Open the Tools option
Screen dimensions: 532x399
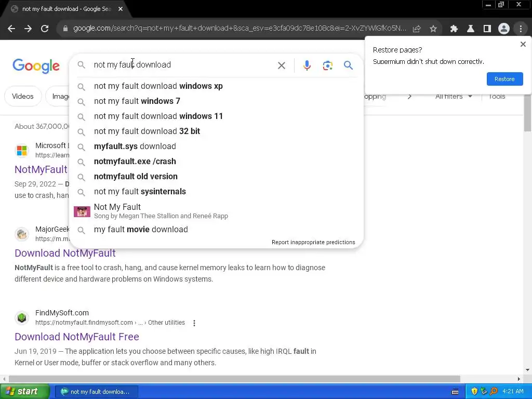(x=497, y=96)
